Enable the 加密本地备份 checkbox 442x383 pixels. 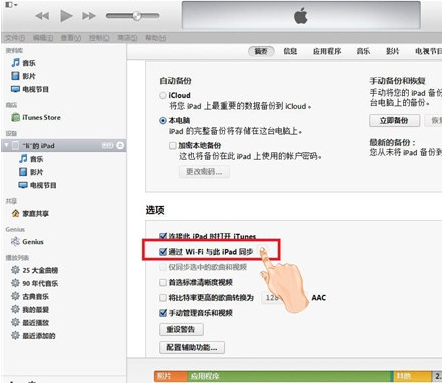[173, 146]
